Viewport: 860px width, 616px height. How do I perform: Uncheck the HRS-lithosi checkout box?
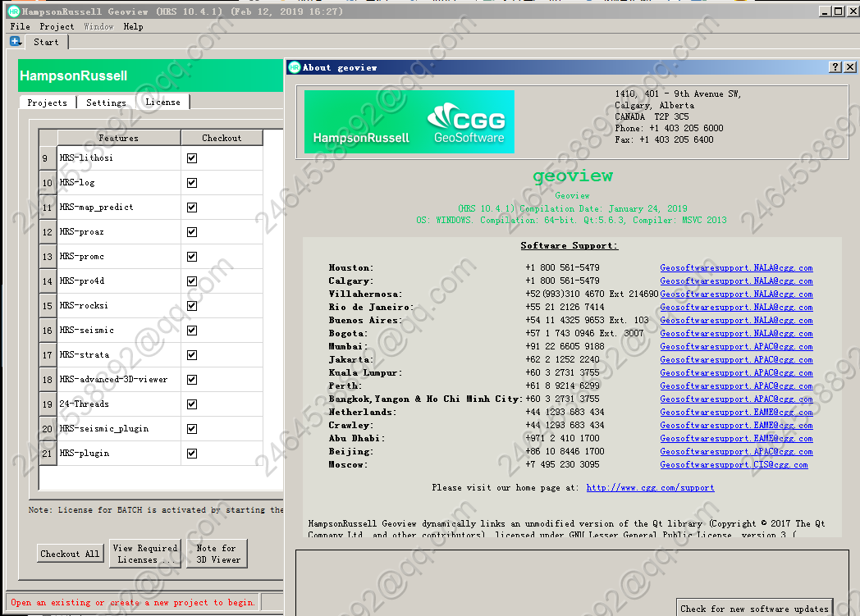192,157
